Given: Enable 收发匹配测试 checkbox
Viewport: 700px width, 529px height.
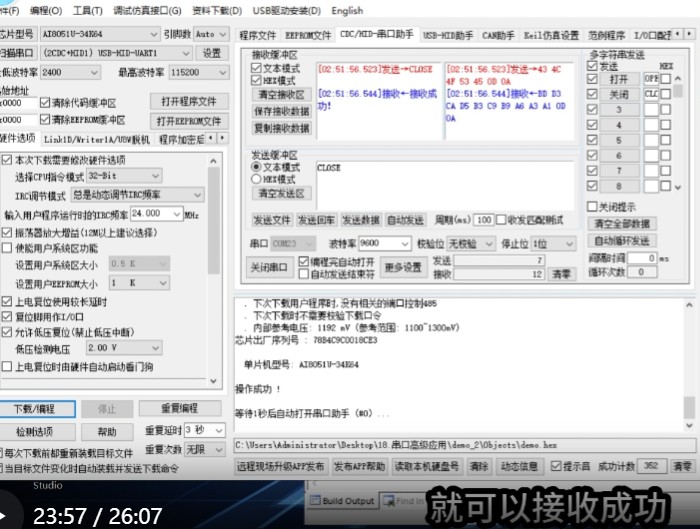Looking at the screenshot, I should click(501, 220).
